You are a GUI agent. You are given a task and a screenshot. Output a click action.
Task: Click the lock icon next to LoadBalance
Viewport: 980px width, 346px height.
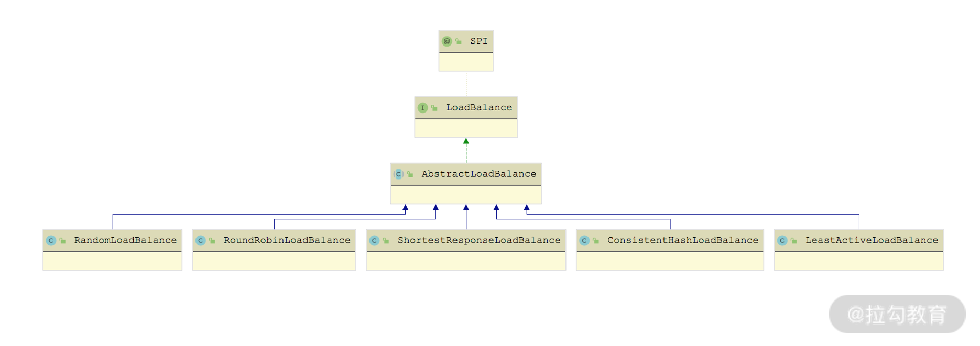(x=434, y=108)
